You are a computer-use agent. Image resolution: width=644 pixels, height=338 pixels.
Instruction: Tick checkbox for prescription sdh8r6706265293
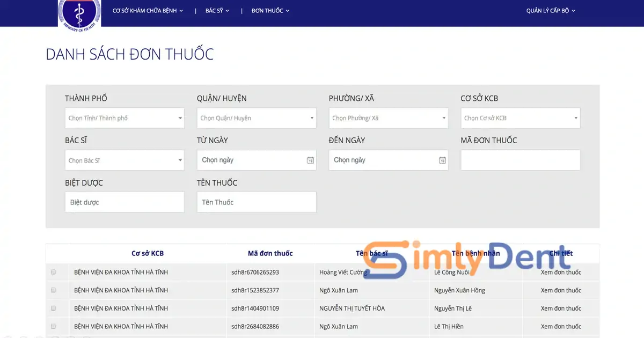(54, 272)
